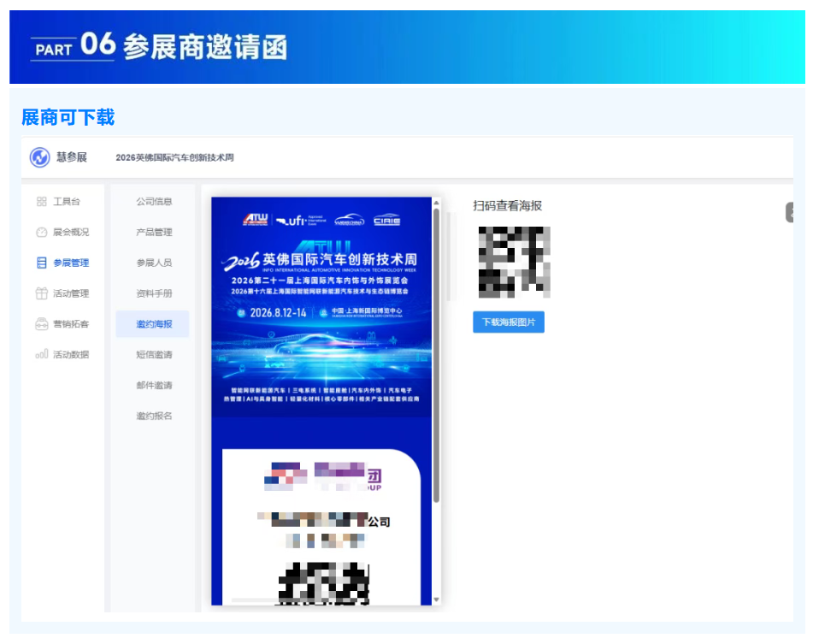Open the 工具台 menu item

(x=67, y=202)
